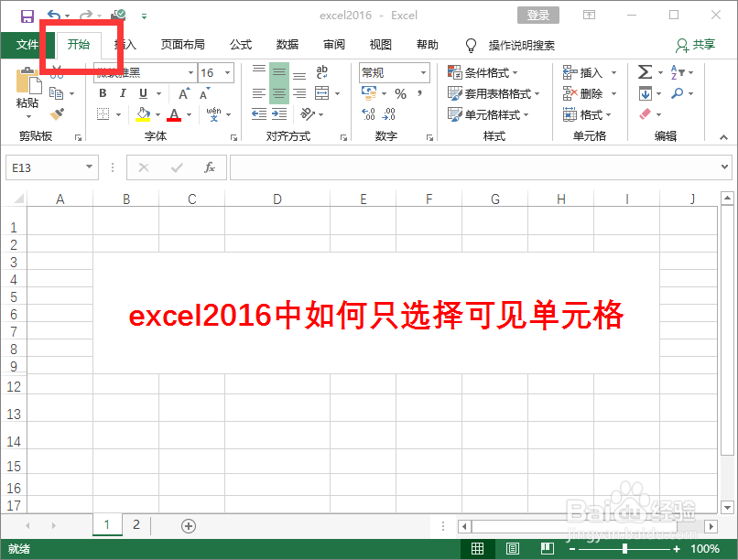
Task: Open the Name Box dropdown arrow
Action: pos(89,167)
